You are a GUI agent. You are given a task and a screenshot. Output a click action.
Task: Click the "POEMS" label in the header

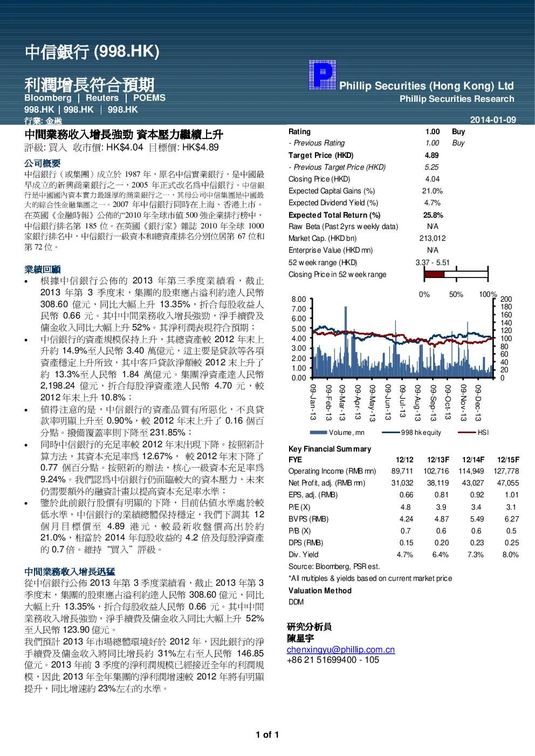click(x=149, y=98)
